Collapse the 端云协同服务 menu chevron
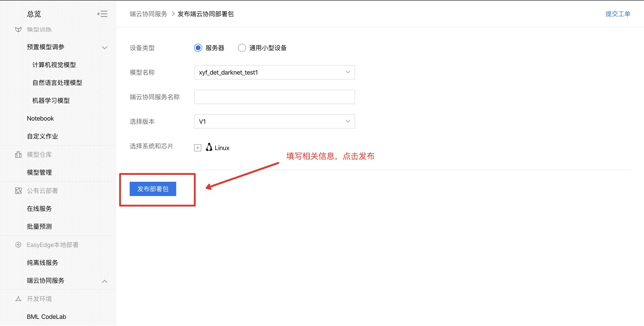 pyautogui.click(x=105, y=281)
